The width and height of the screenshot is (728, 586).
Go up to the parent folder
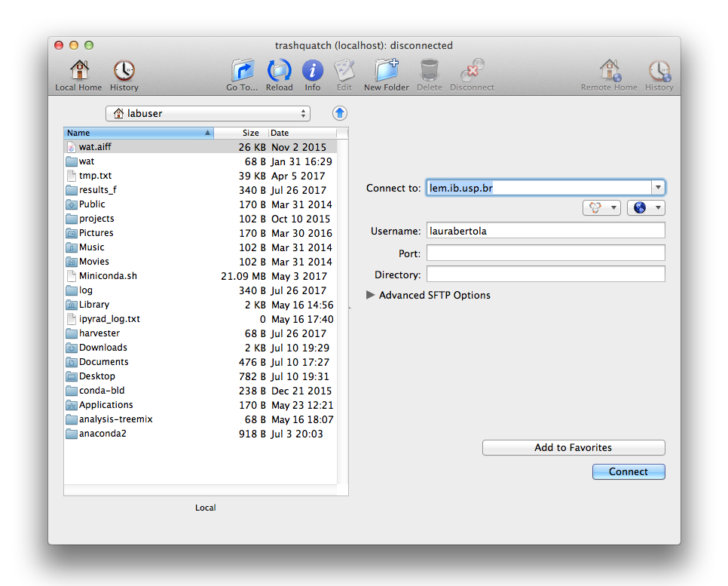[x=340, y=113]
